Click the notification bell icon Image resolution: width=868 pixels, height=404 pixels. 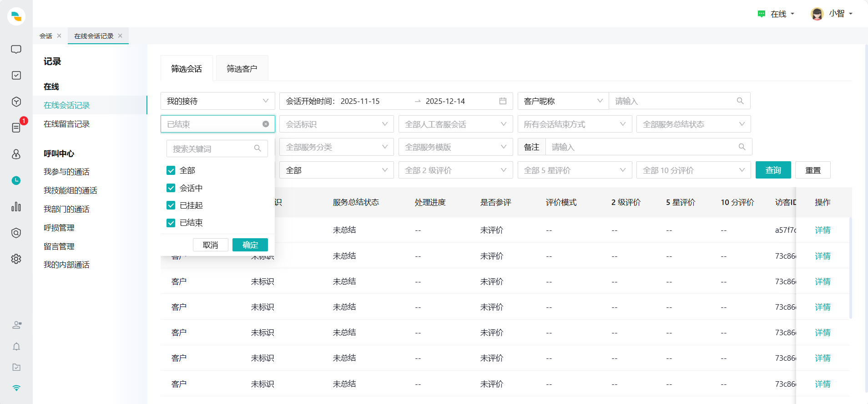(16, 347)
